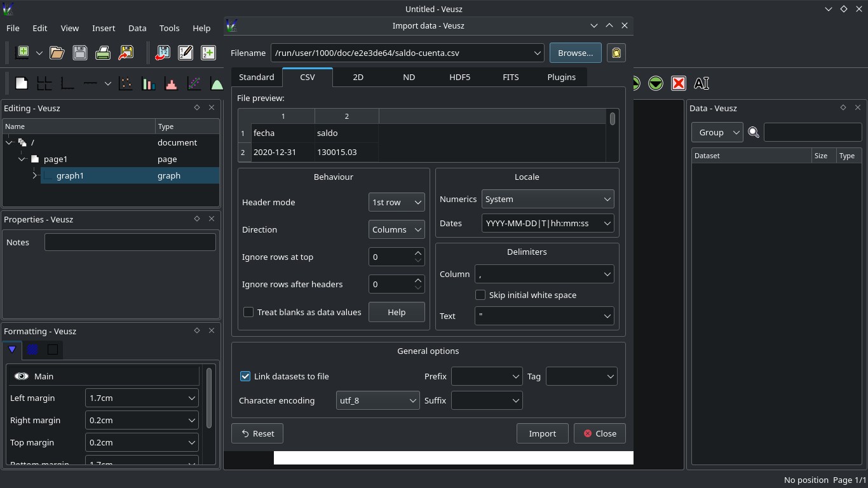Toggle the Main visibility eye icon
Viewport: 868px width, 488px height.
[22, 376]
